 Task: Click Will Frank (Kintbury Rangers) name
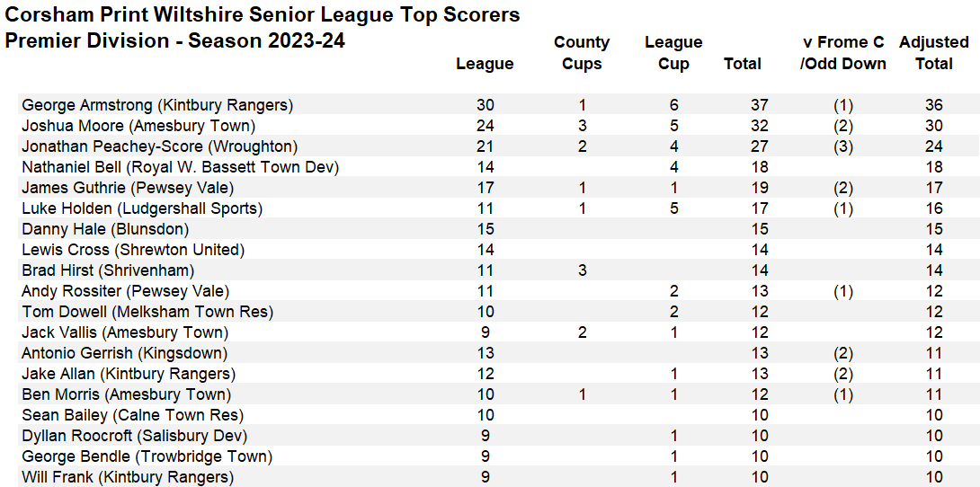(128, 477)
